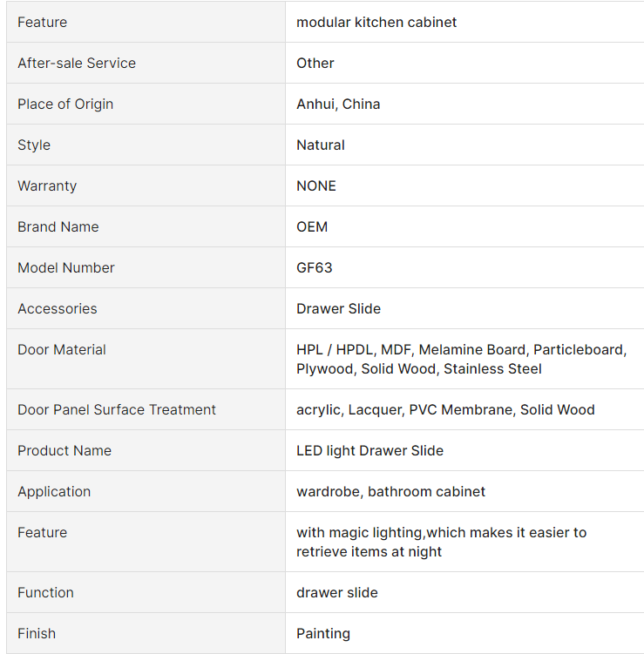Viewport: 644px width, 654px height.
Task: Select the Brand Name label
Action: coord(58,226)
